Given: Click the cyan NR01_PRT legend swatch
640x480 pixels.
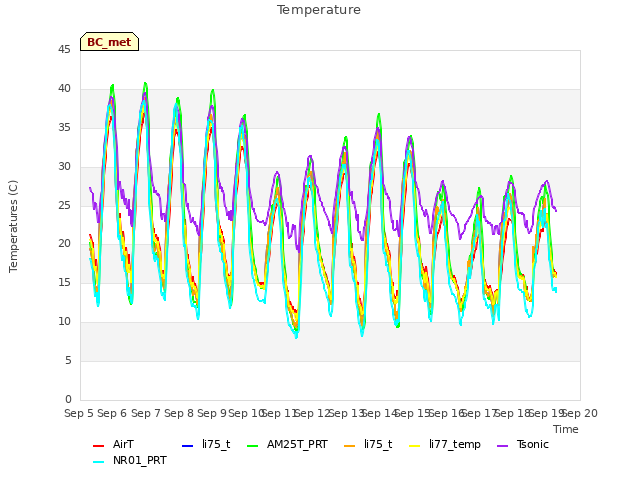Looking at the screenshot, I should 98,462.
